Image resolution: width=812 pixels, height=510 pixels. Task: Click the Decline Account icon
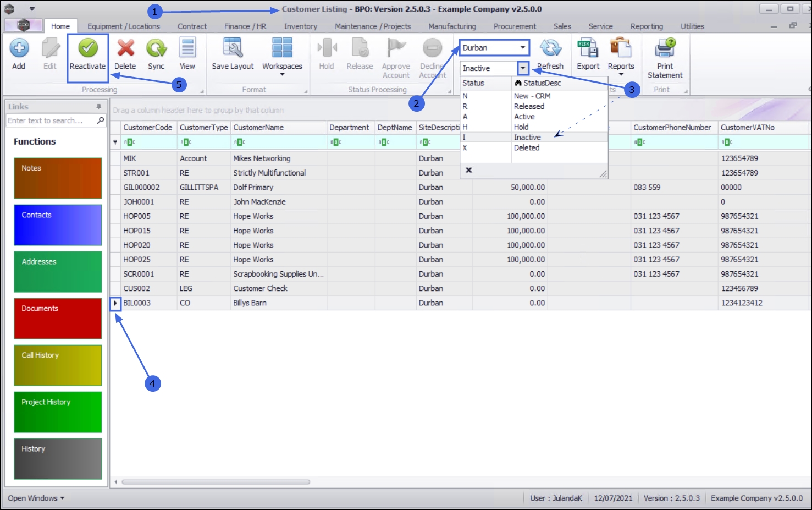(x=432, y=48)
